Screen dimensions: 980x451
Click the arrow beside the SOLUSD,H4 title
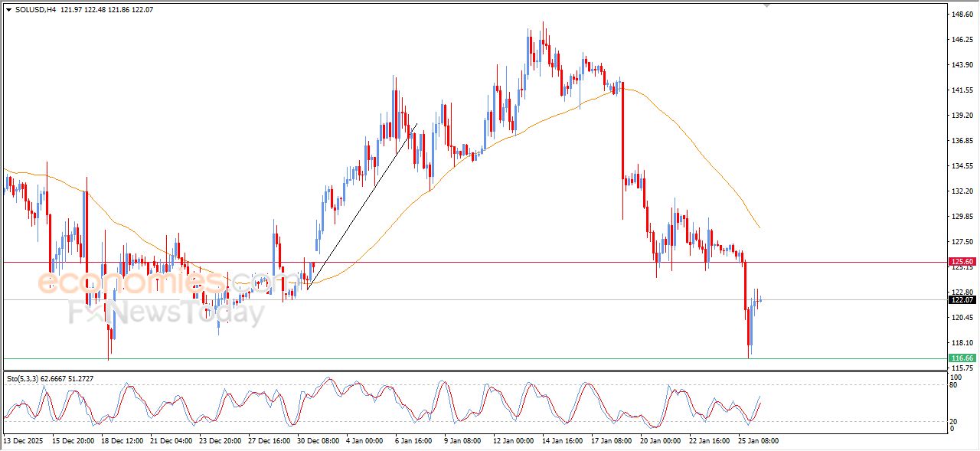[x=8, y=10]
